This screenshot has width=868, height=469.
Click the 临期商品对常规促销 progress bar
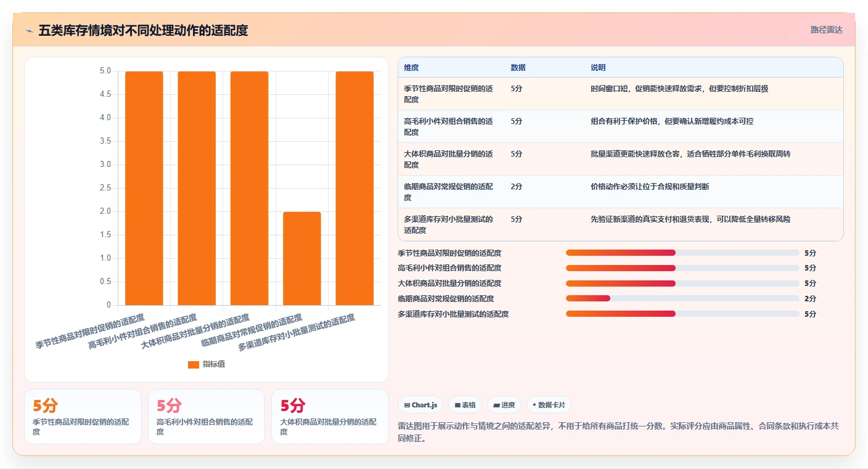click(x=682, y=298)
